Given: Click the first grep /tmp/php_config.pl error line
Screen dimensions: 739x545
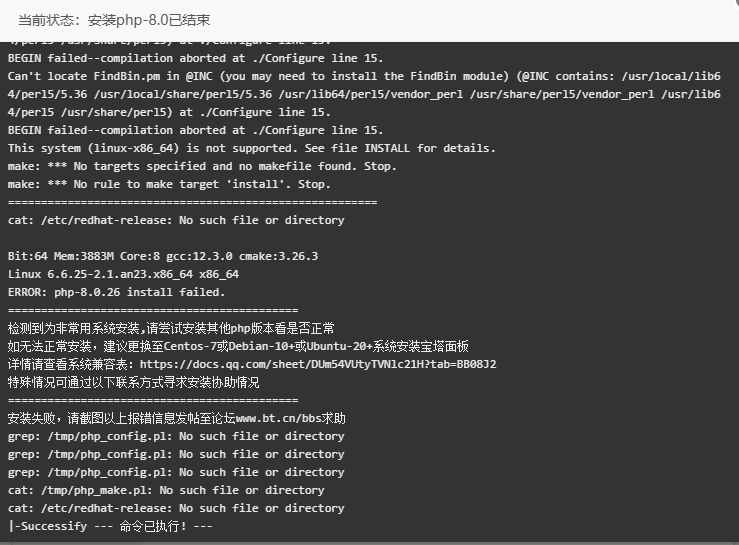Looking at the screenshot, I should 176,437.
